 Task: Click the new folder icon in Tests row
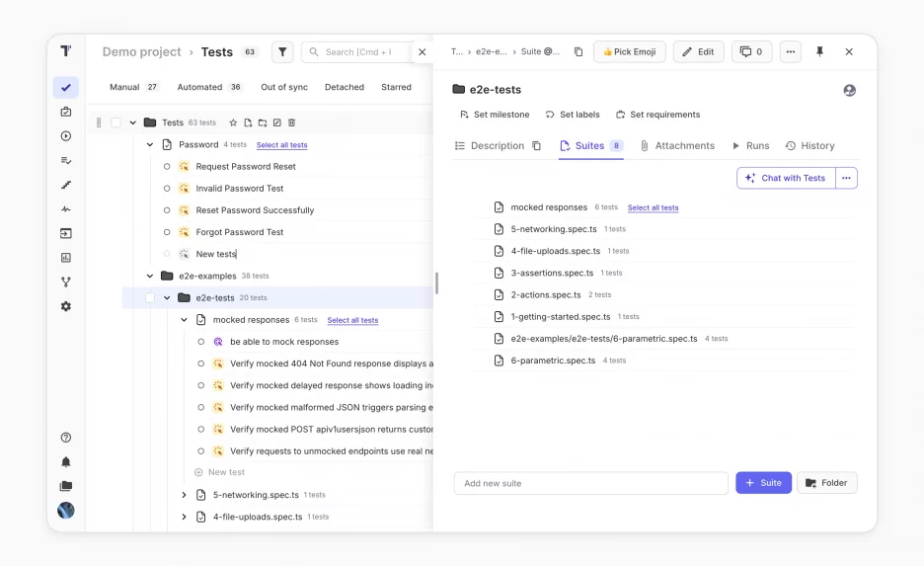pos(263,122)
